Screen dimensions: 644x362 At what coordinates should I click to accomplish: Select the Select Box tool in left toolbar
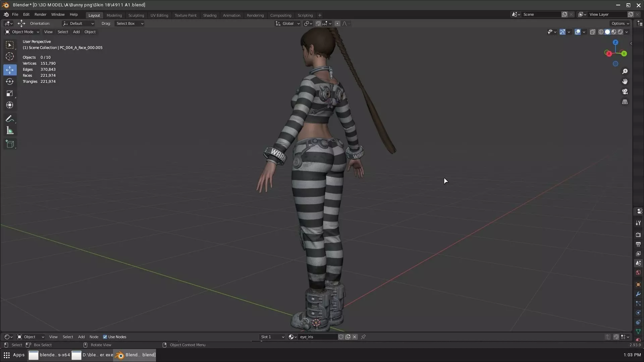coord(10,45)
